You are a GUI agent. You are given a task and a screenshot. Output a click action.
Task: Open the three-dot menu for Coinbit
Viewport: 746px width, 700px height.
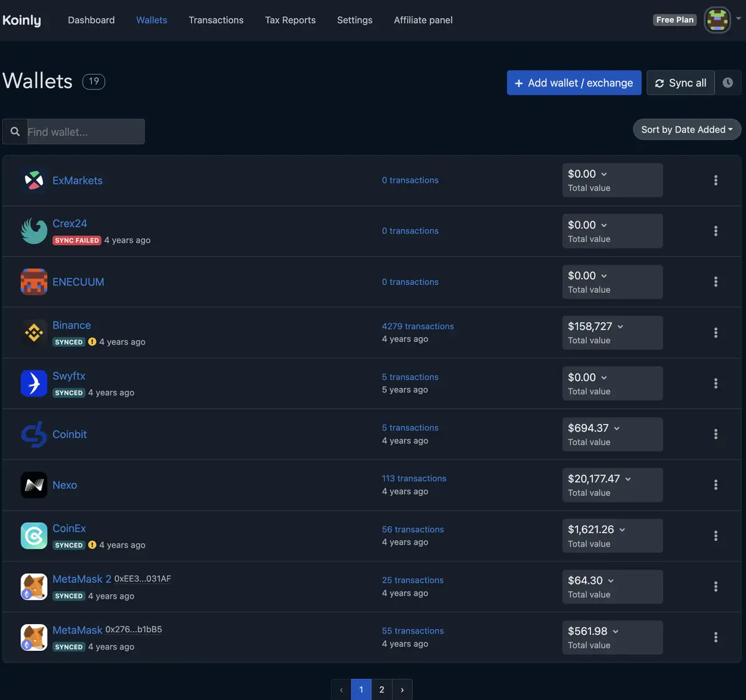716,434
